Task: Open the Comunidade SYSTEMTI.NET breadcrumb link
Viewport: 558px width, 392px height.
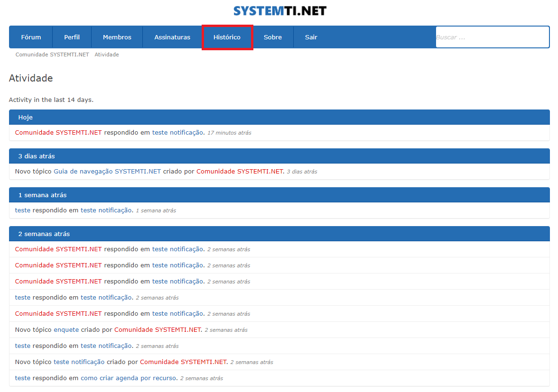Action: (52, 55)
